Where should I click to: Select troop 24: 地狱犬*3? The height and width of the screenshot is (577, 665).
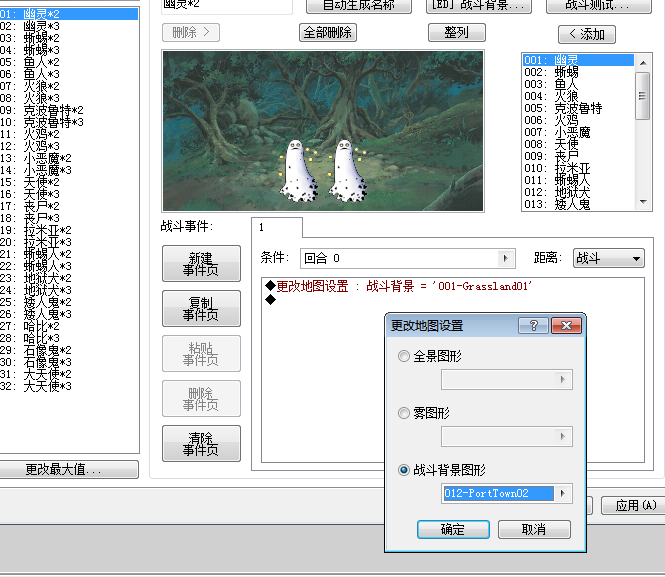[69, 290]
